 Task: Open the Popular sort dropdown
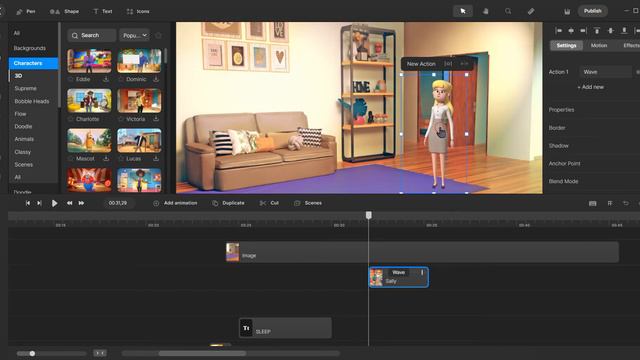tap(135, 36)
